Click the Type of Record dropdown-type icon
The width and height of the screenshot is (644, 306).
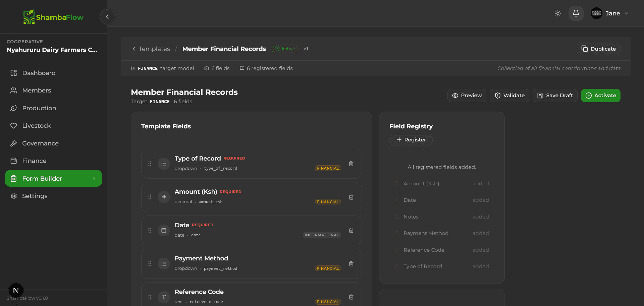pyautogui.click(x=164, y=164)
